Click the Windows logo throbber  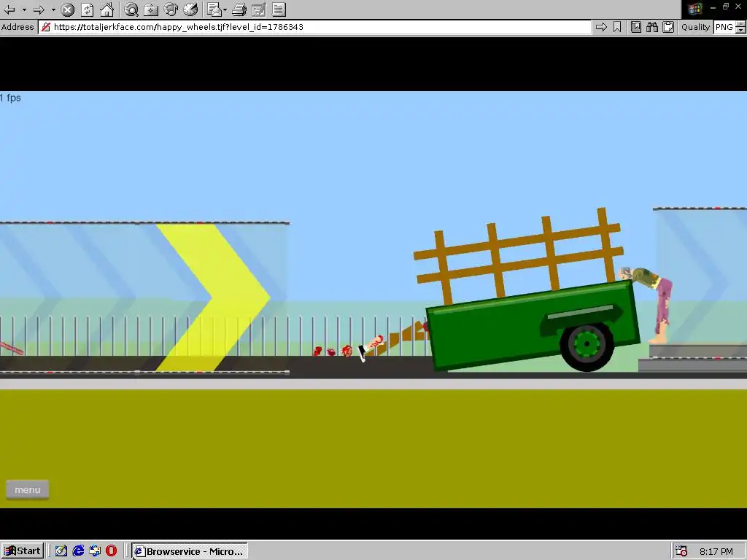click(x=694, y=9)
